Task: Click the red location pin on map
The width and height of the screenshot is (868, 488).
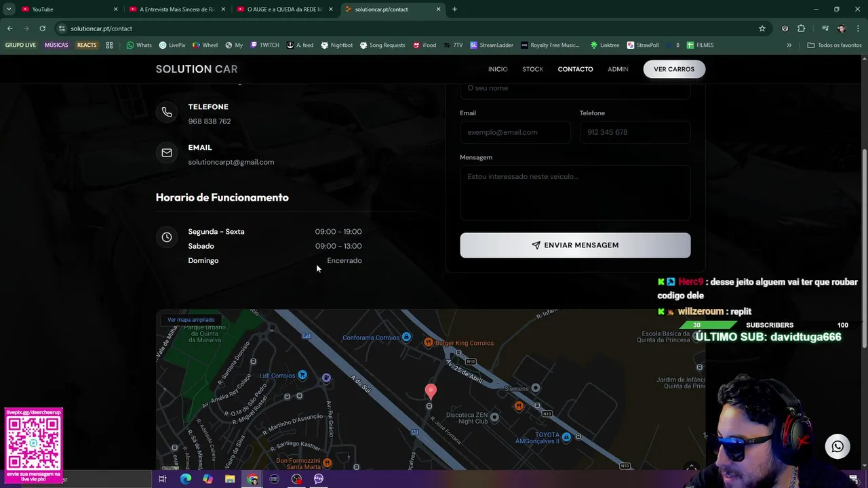Action: [x=431, y=390]
